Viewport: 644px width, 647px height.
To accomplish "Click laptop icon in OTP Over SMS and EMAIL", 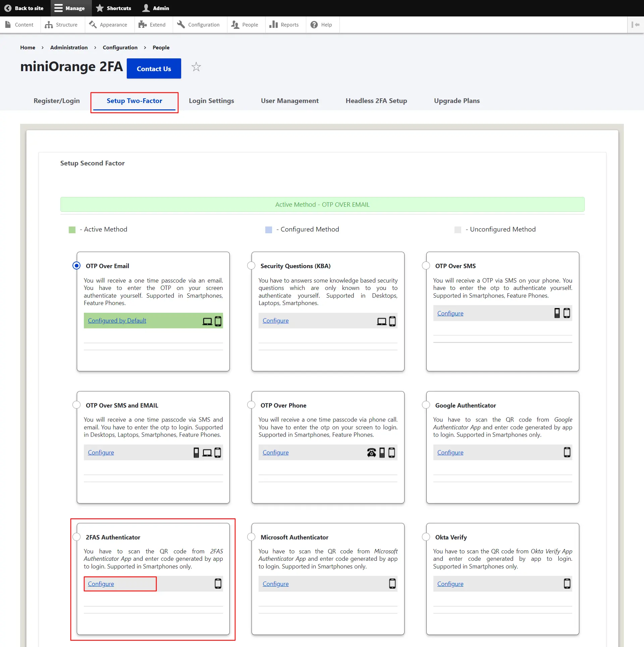I will 207,453.
